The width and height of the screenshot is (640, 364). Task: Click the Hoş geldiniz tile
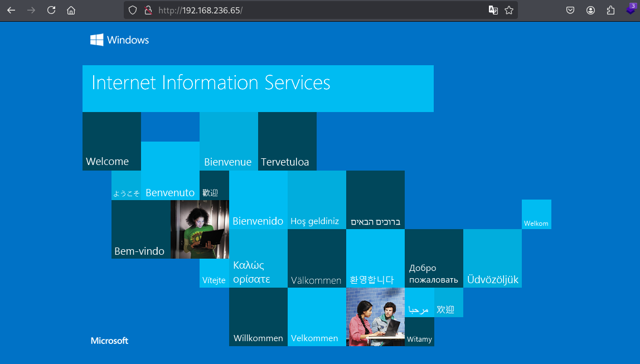[x=317, y=200]
